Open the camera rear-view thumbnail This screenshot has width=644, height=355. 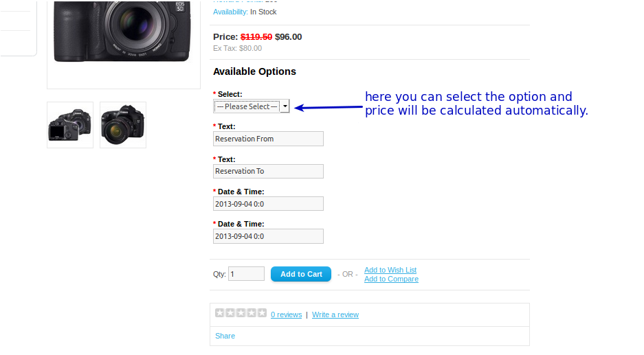[x=70, y=125]
